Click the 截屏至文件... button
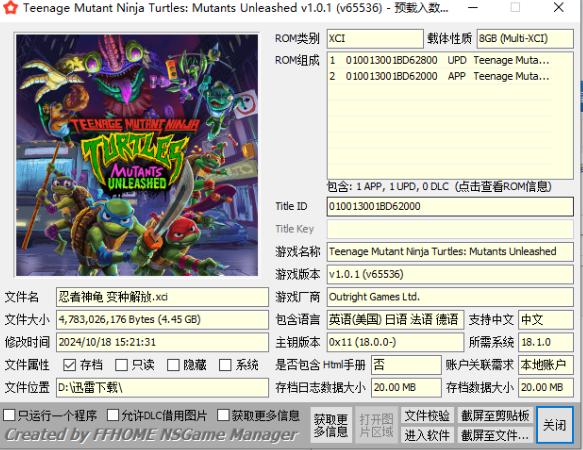The height and width of the screenshot is (450, 583). coord(495,435)
